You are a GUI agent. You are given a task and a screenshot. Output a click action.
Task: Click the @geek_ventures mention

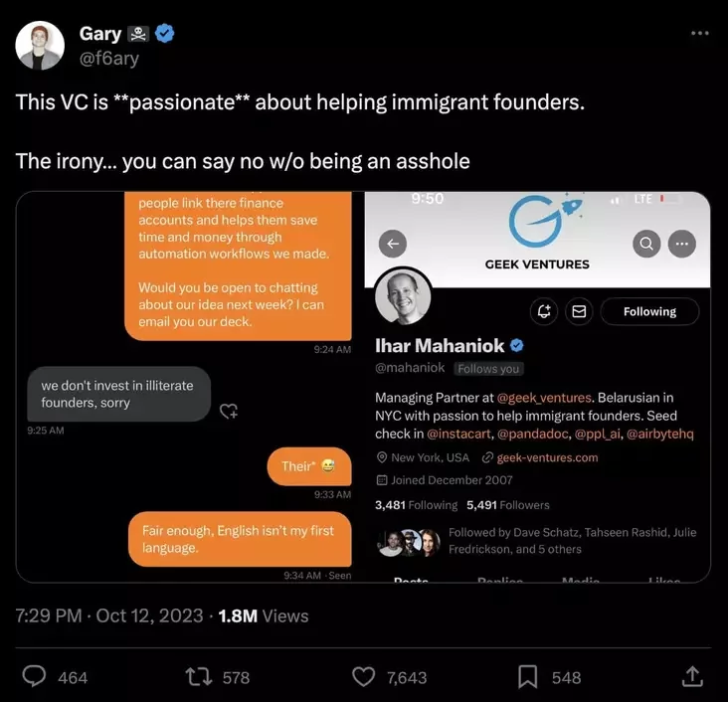[x=550, y=398]
